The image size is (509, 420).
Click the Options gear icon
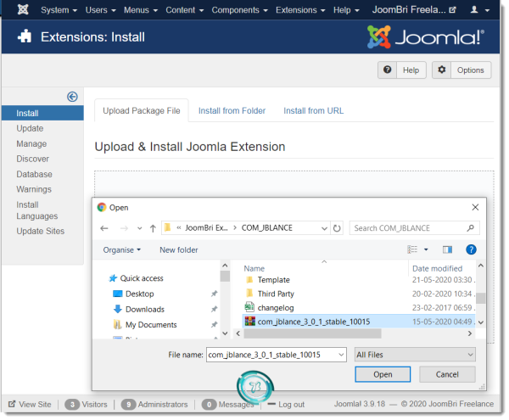pos(441,70)
